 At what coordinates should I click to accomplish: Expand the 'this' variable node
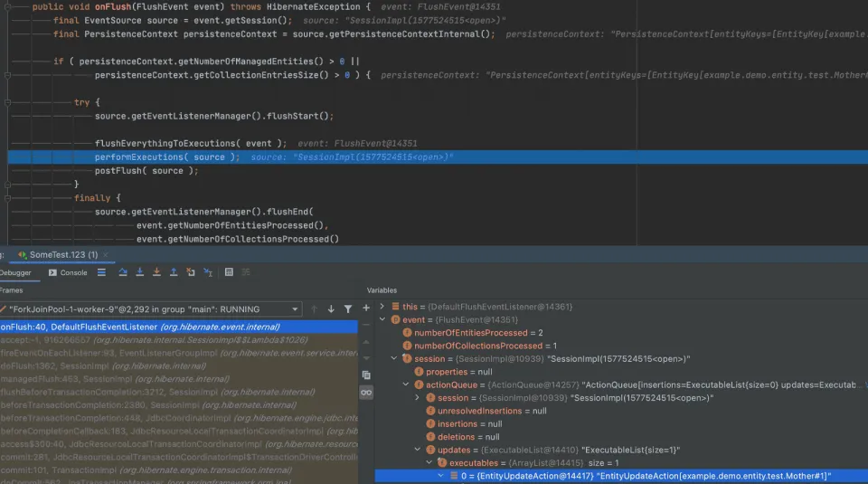(x=382, y=307)
